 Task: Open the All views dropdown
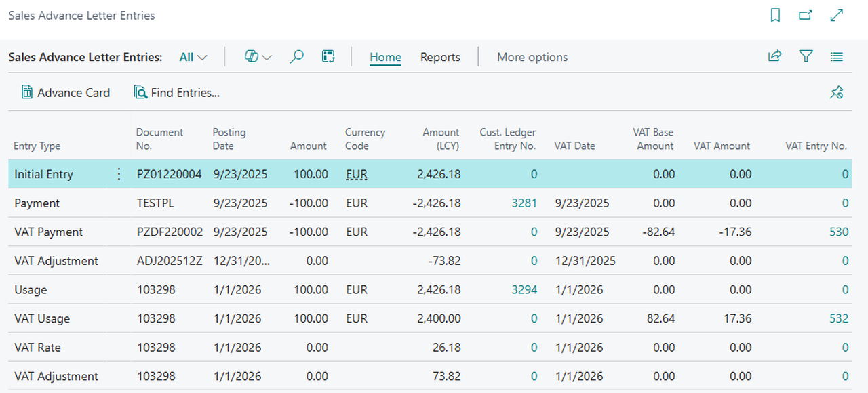point(193,57)
